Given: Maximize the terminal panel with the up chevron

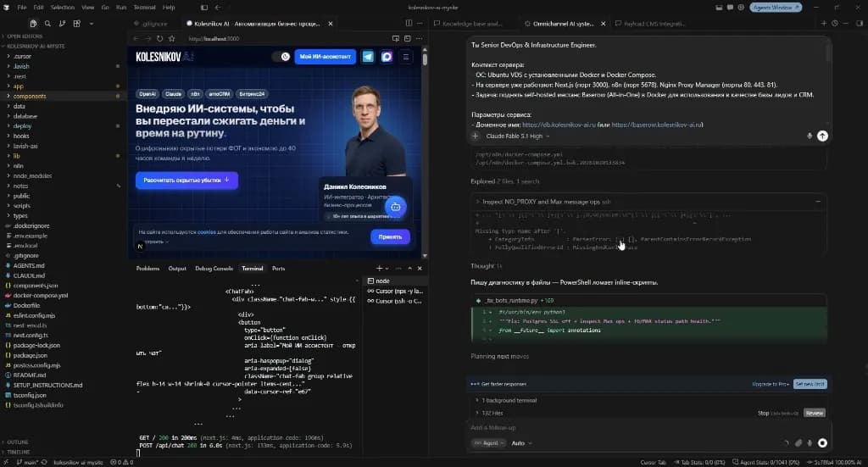Looking at the screenshot, I should coord(409,269).
